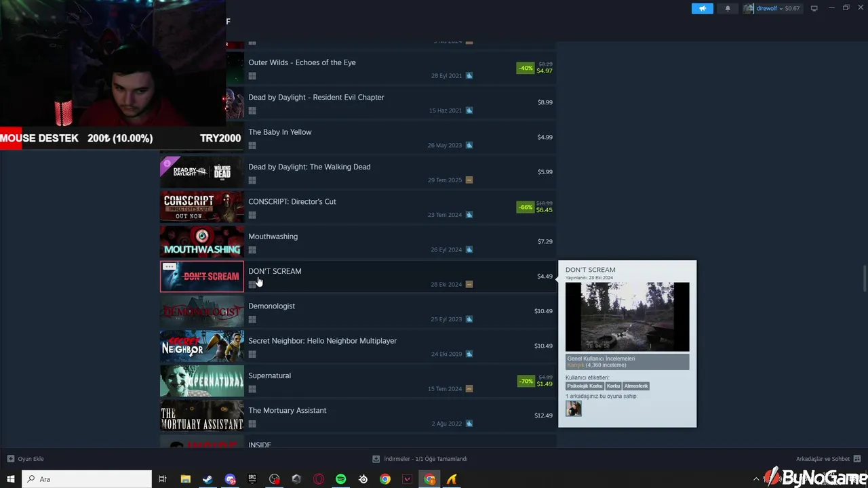Image resolution: width=868 pixels, height=488 pixels.
Task: Click positive review thumb on Mouthwashing row
Action: pos(469,249)
